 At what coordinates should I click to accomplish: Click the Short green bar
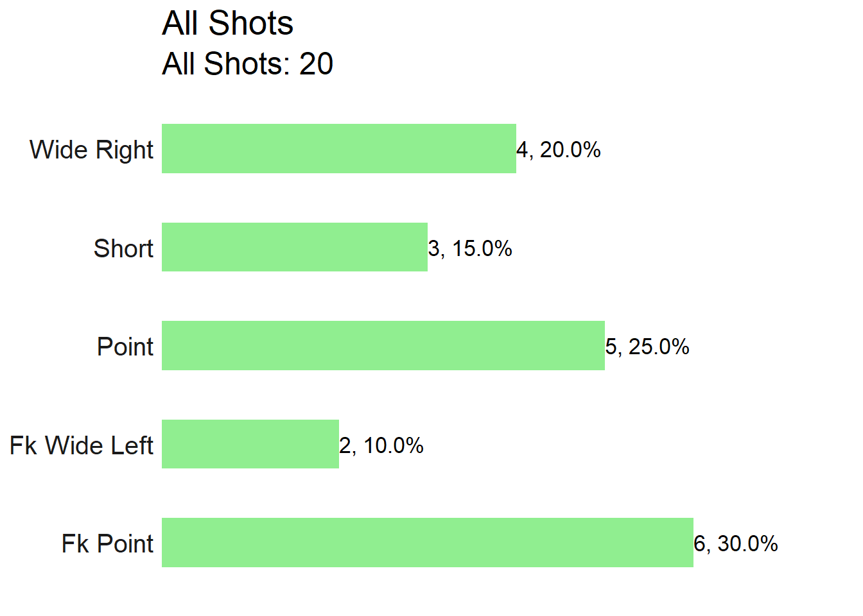pos(295,247)
